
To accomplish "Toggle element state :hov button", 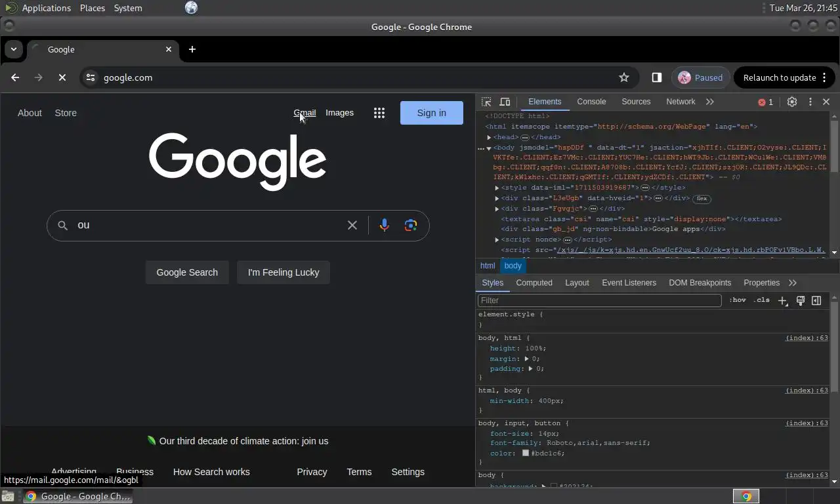I will pyautogui.click(x=738, y=300).
